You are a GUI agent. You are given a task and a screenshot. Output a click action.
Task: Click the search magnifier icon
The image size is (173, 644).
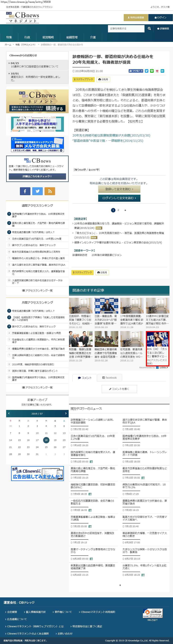point(149,29)
